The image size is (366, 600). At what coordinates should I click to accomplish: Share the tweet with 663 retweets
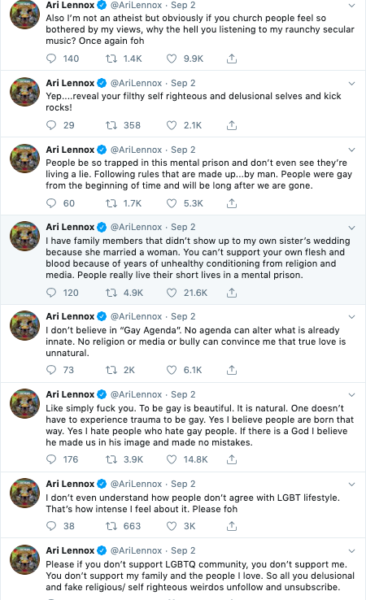click(232, 526)
